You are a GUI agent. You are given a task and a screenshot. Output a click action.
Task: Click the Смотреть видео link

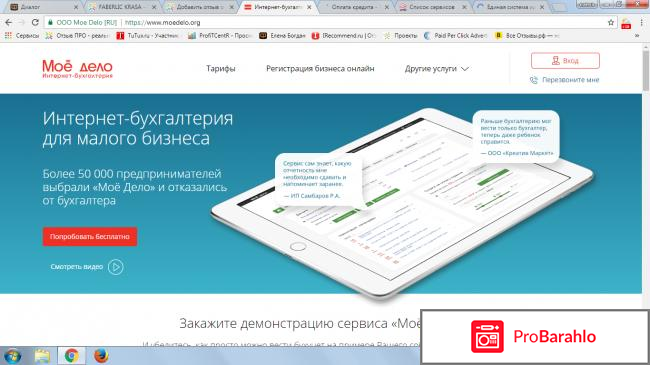pyautogui.click(x=77, y=267)
